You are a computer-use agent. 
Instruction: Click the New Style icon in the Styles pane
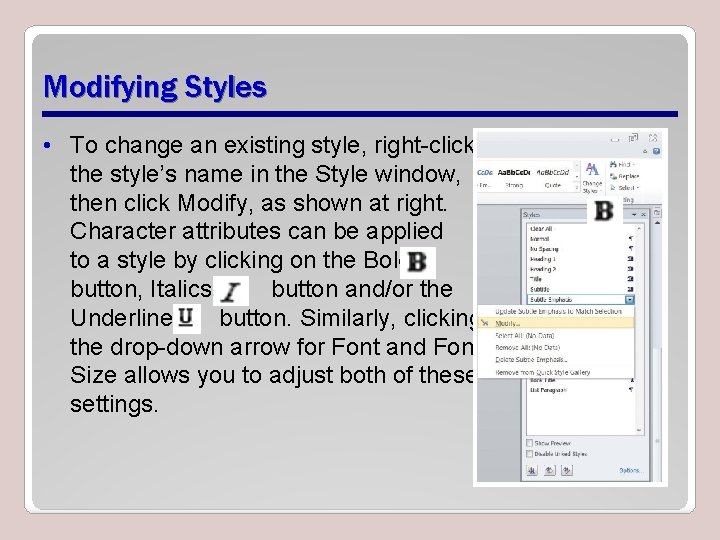[x=532, y=470]
